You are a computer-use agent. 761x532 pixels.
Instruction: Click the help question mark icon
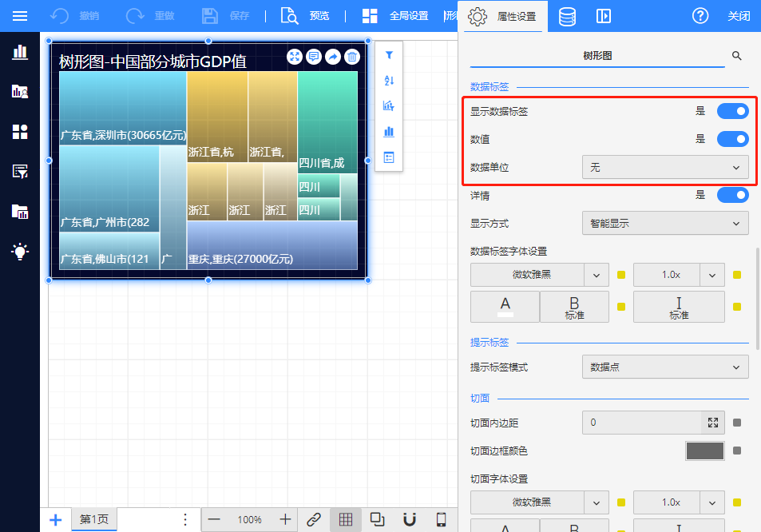pyautogui.click(x=700, y=16)
